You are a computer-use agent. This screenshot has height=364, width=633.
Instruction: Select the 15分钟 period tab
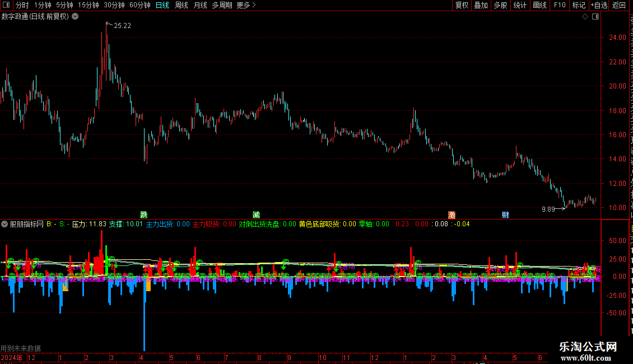pos(88,5)
